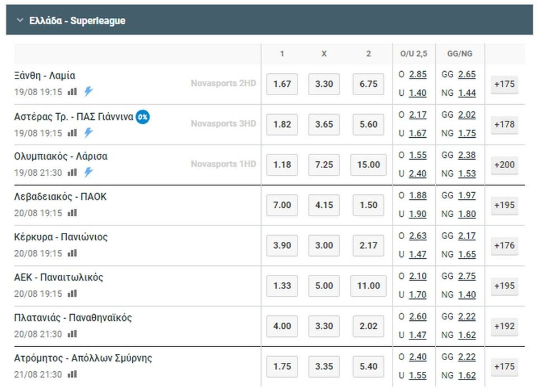
Task: Open statistics icon for Λεβαδειακός - ΠΑΟΚ
Action: [72, 213]
